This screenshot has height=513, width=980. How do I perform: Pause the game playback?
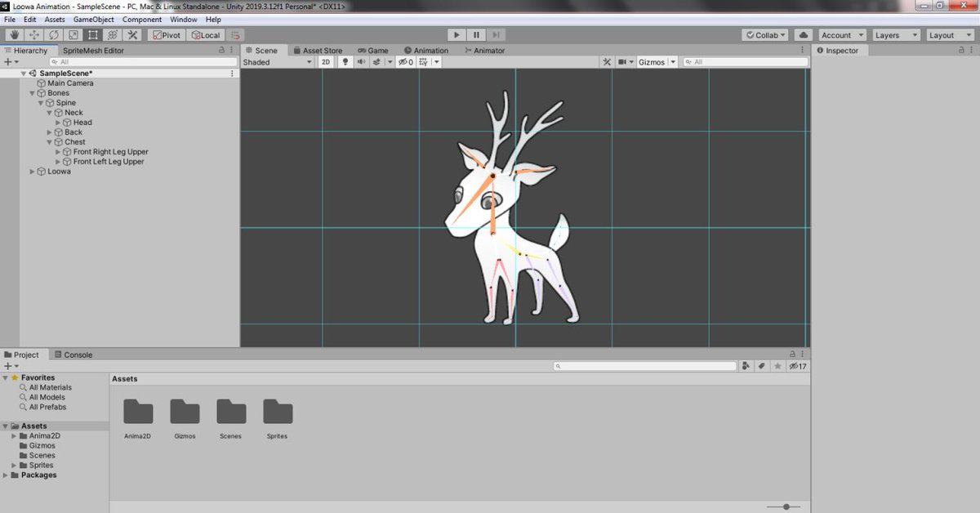coord(476,35)
